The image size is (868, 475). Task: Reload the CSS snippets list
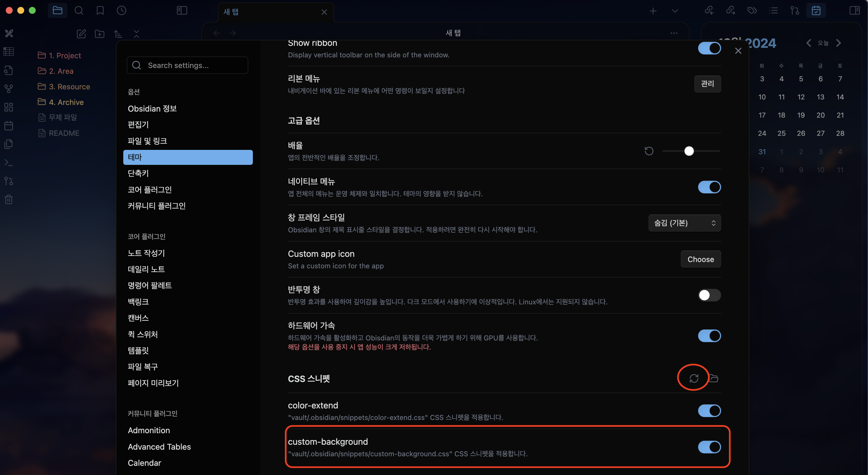coord(693,378)
